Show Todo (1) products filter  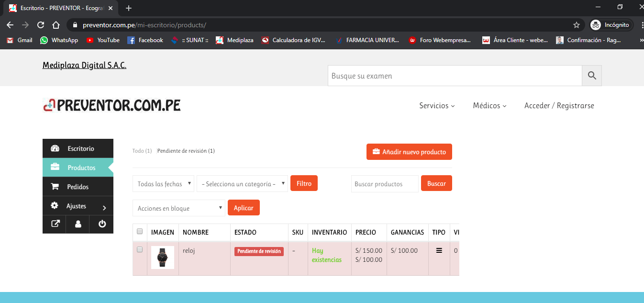click(x=142, y=151)
